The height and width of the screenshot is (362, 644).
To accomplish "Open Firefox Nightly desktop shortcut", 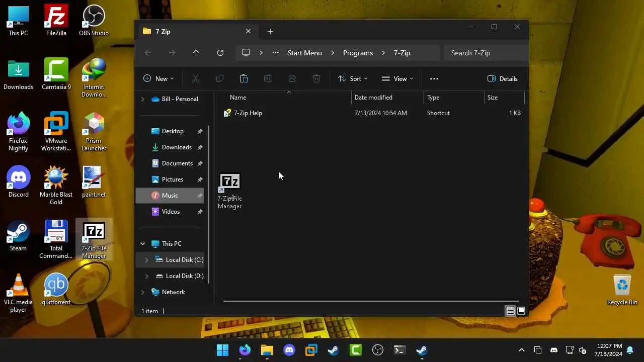I will point(18,132).
